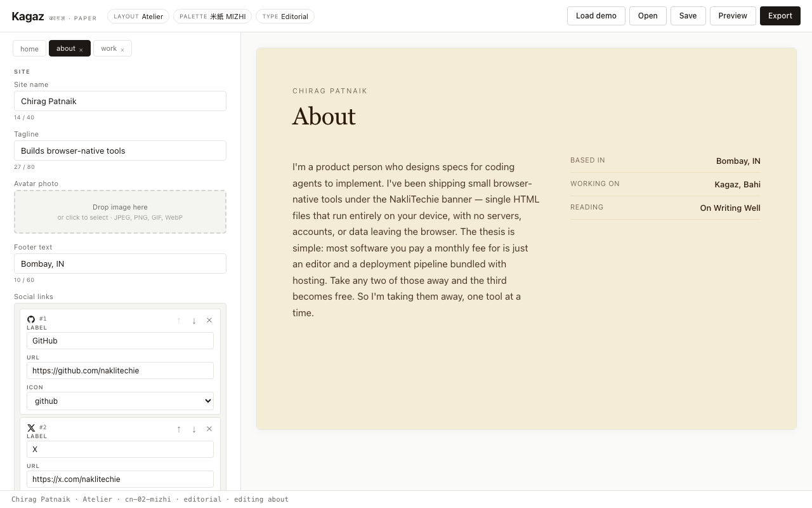Image resolution: width=812 pixels, height=508 pixels.
Task: Remove the about page tab
Action: 81,49
